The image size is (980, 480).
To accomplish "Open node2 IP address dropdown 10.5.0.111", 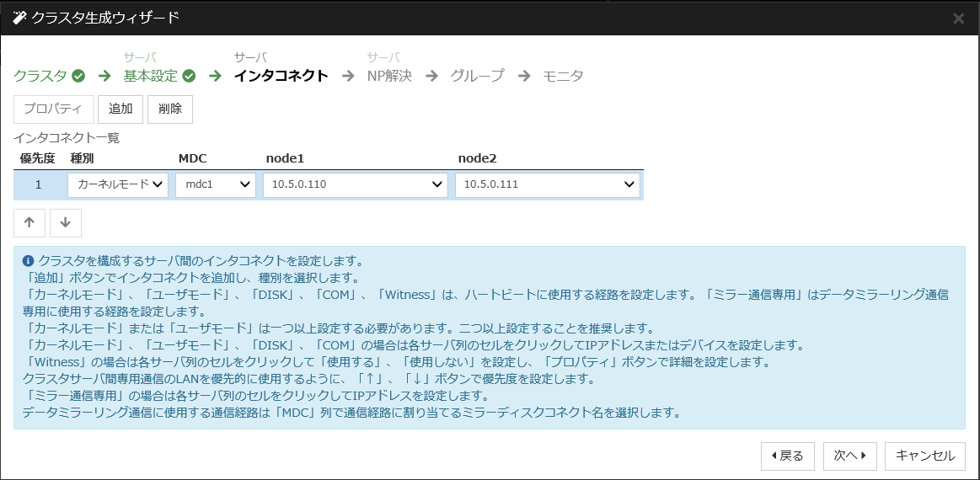I will (x=547, y=184).
